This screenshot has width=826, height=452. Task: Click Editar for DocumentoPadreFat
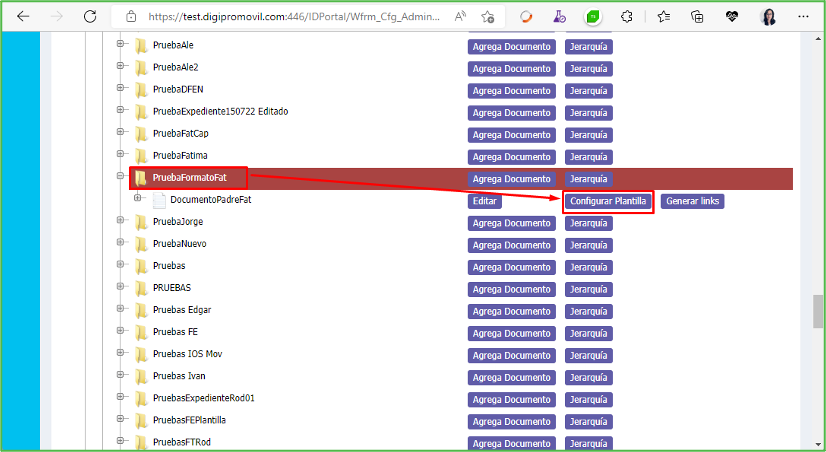point(484,201)
